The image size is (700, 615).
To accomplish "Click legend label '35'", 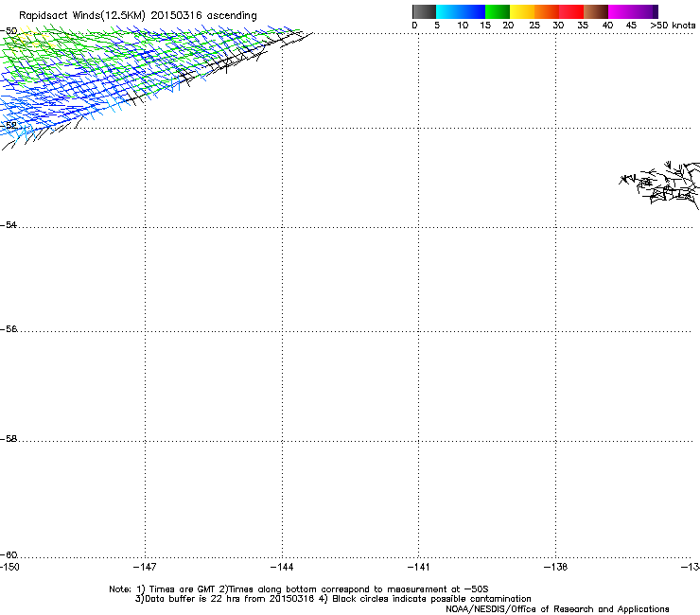I will [583, 26].
